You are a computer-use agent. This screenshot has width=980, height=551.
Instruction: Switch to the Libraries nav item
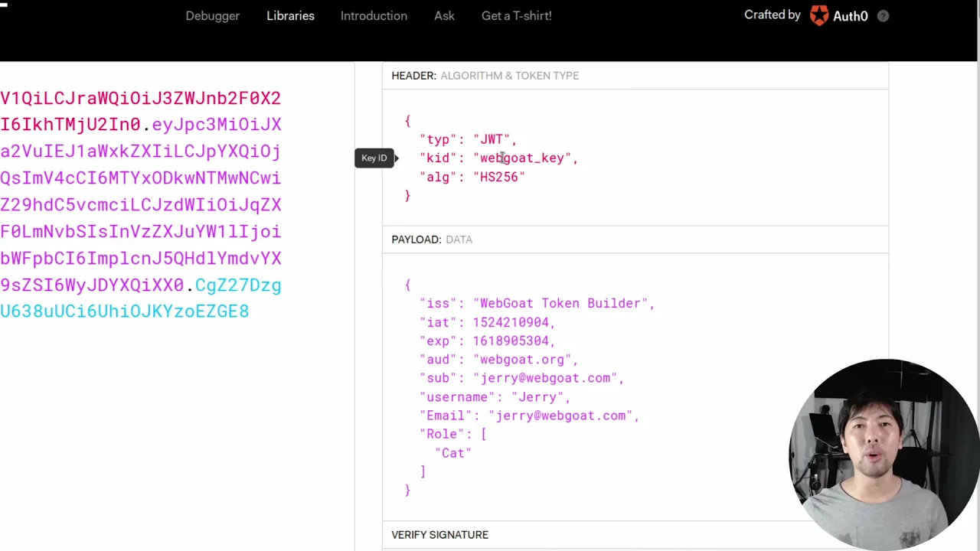click(290, 15)
